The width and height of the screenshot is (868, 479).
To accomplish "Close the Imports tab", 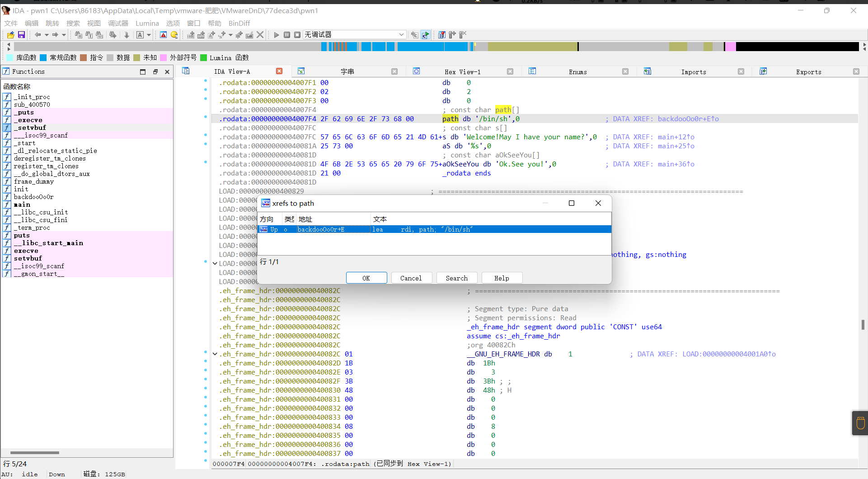I will (741, 71).
